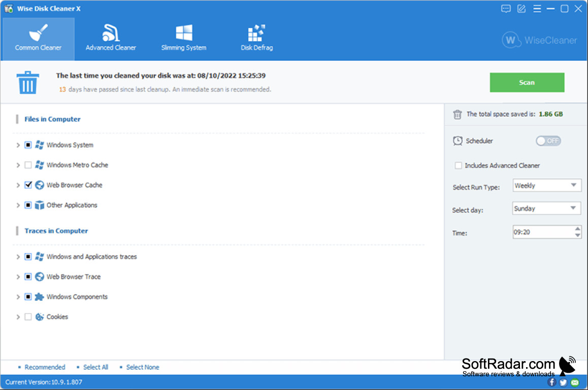Click the Windows Metro Cache flag icon
Screen dimensions: 588x390
[x=40, y=165]
